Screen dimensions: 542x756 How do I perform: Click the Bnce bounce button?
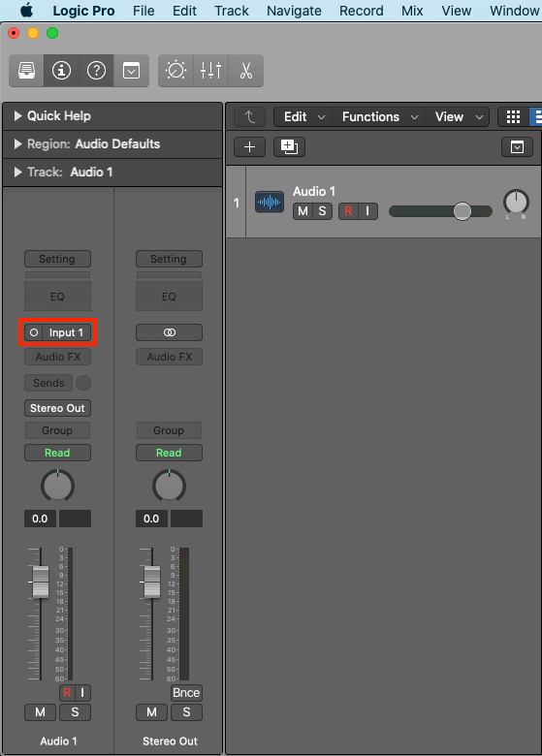[x=186, y=693]
